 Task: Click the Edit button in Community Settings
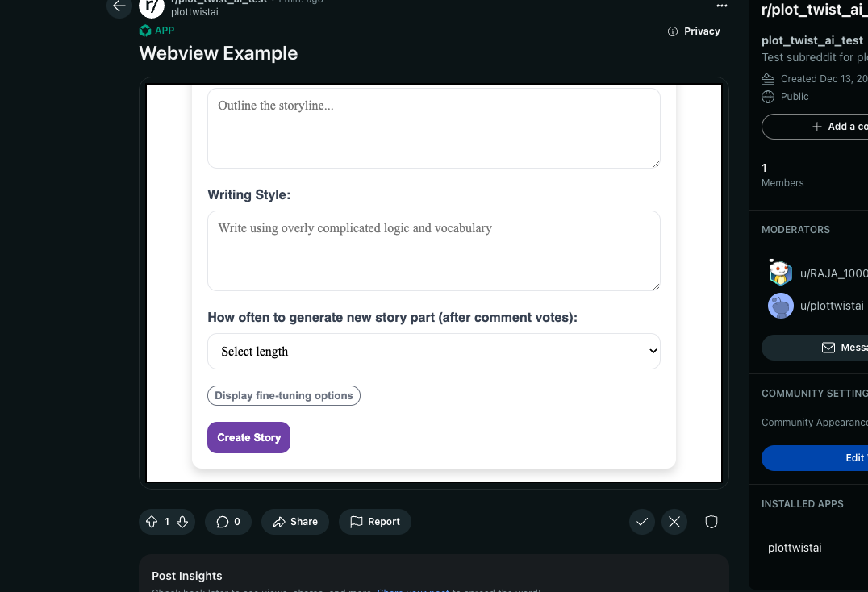point(853,457)
